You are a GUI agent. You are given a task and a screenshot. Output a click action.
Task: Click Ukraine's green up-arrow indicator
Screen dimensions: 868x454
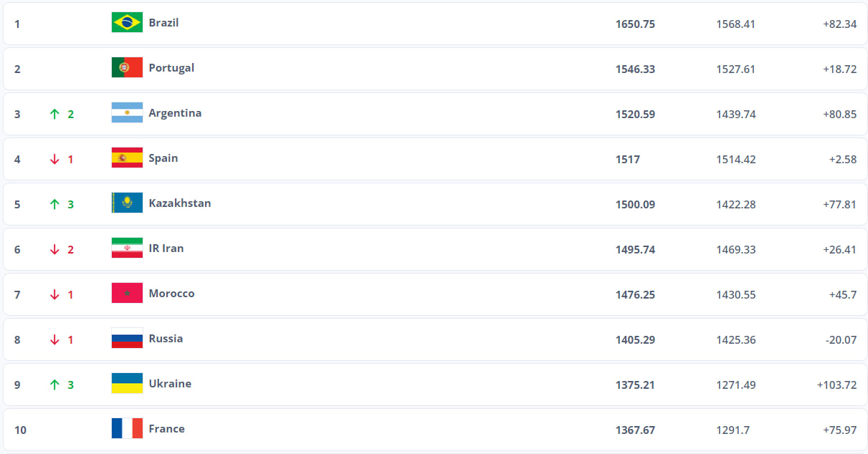(x=54, y=385)
